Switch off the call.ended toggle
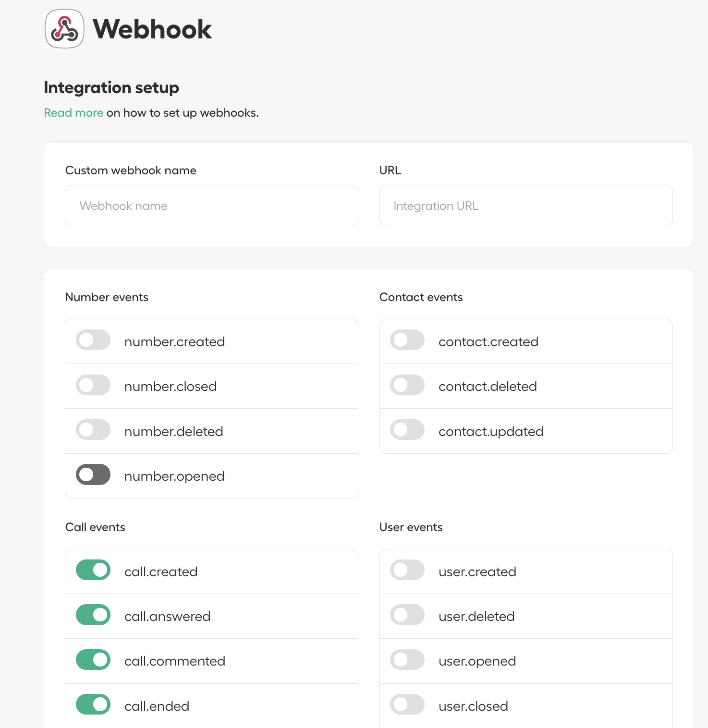 tap(93, 704)
